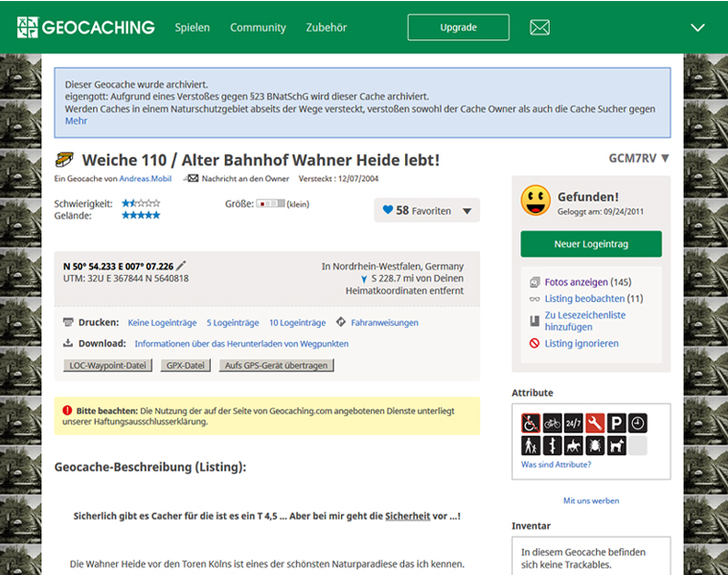Expand the 58 Favoriten dropdown

pyautogui.click(x=466, y=211)
